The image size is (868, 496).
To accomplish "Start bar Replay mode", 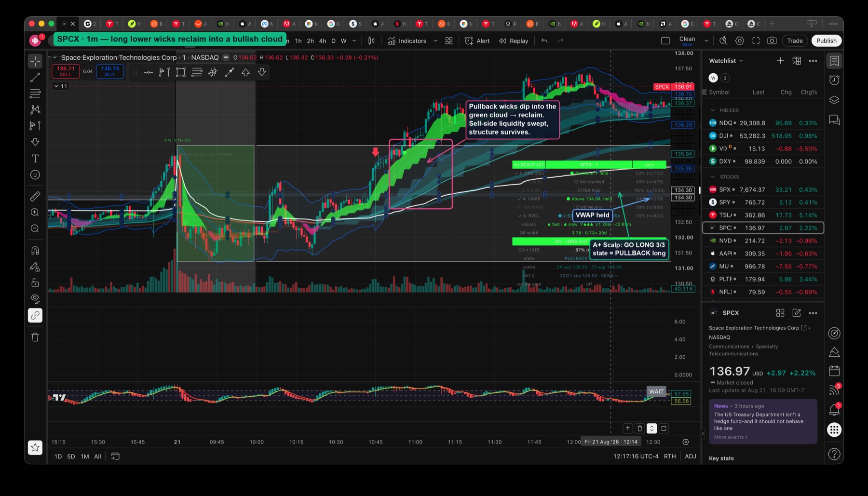I will tap(514, 41).
